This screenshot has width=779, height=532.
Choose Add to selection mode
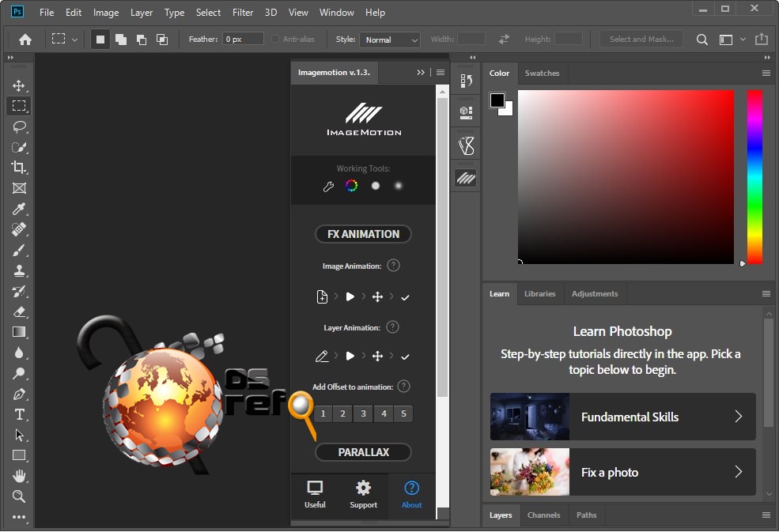[121, 40]
